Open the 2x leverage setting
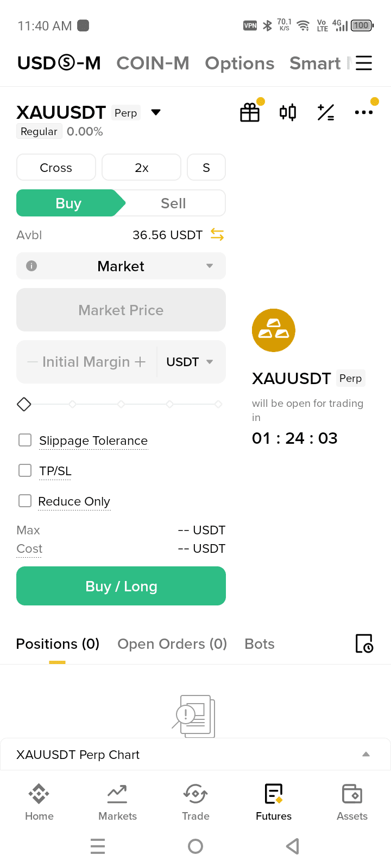This screenshot has width=391, height=868. pyautogui.click(x=141, y=168)
